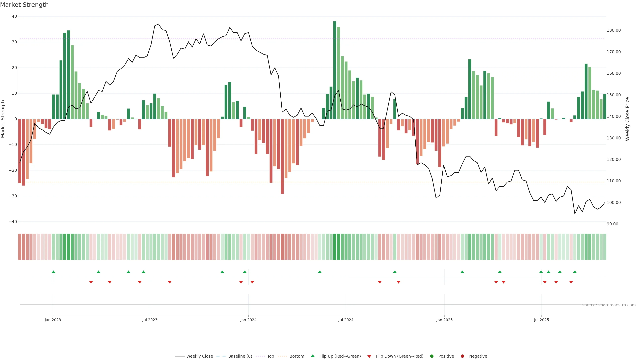644x362 pixels.
Task: Click the Positive green circle legend icon
Action: (x=432, y=356)
